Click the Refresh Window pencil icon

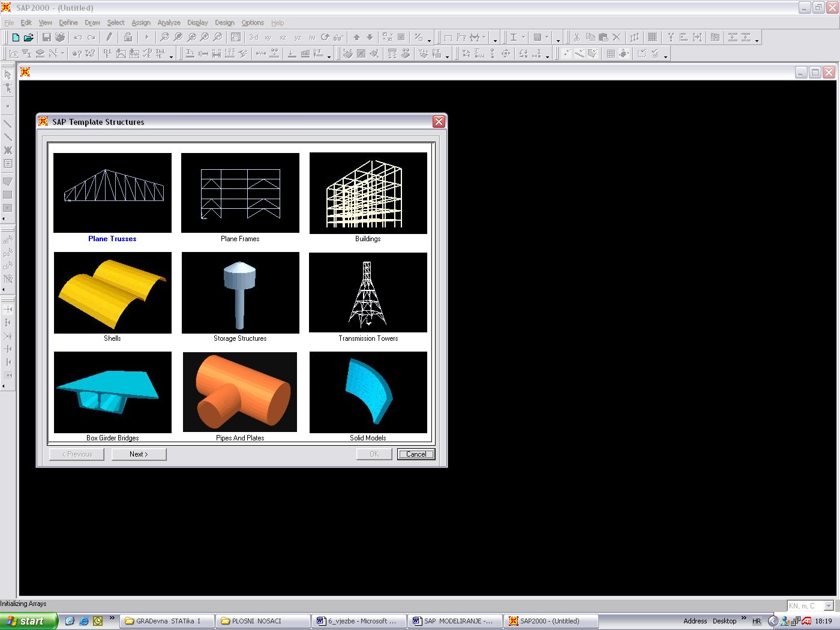(x=109, y=37)
